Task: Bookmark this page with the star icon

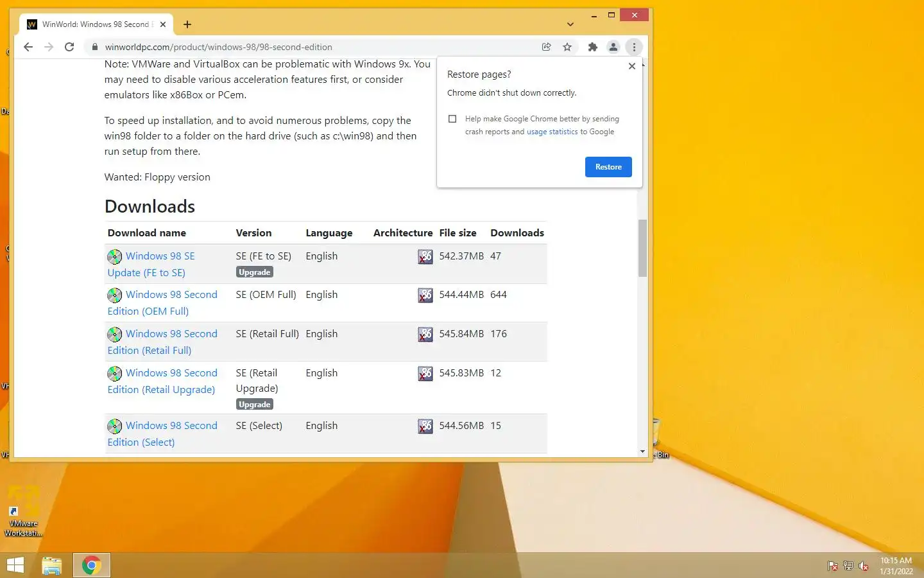Action: 567,47
